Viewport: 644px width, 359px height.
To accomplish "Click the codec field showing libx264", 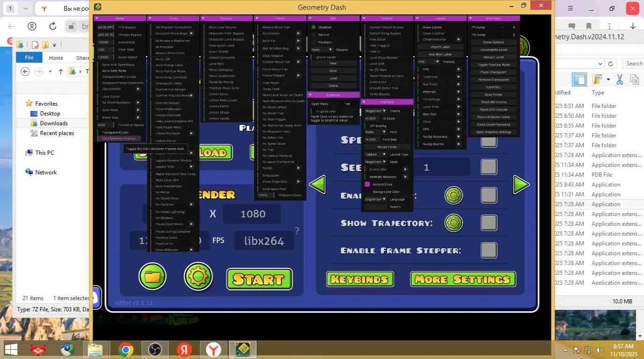I will coord(264,241).
